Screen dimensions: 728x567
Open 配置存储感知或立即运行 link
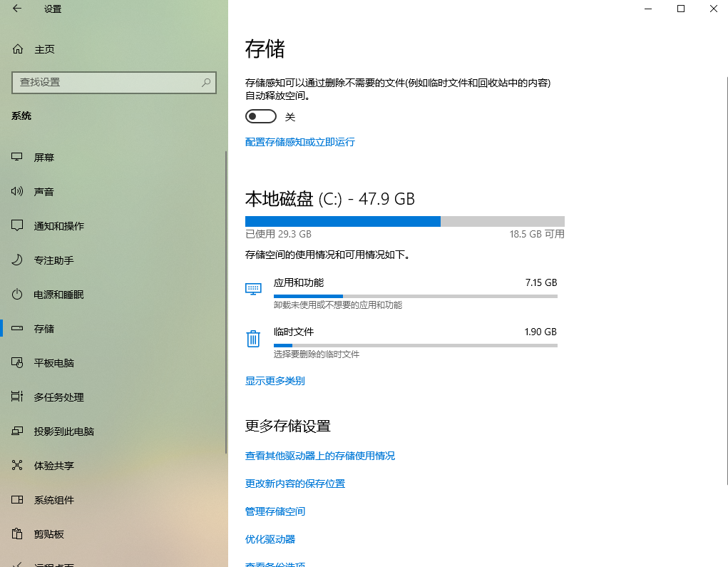300,142
